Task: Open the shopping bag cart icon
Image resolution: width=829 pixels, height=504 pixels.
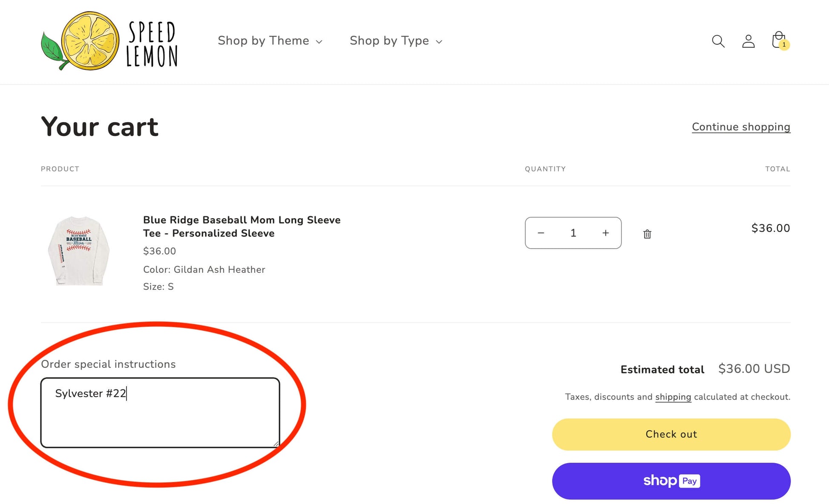Action: click(x=778, y=40)
